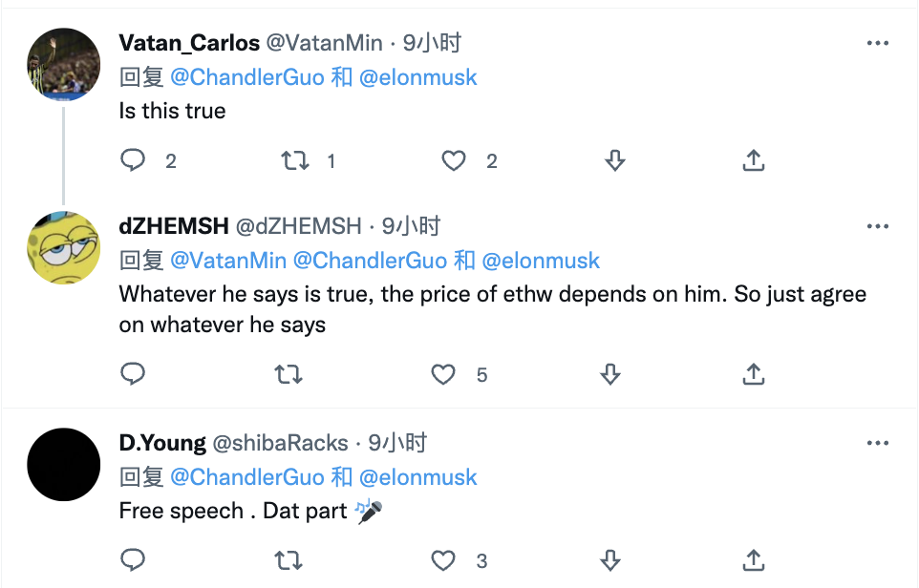
Task: Share Vatan_Carlos's tweet
Action: pyautogui.click(x=754, y=160)
